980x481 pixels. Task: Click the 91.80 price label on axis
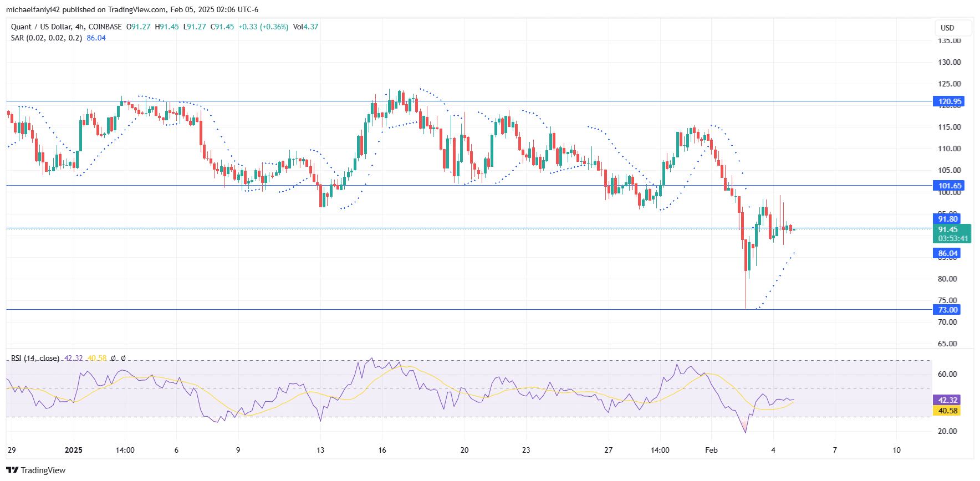click(x=947, y=219)
